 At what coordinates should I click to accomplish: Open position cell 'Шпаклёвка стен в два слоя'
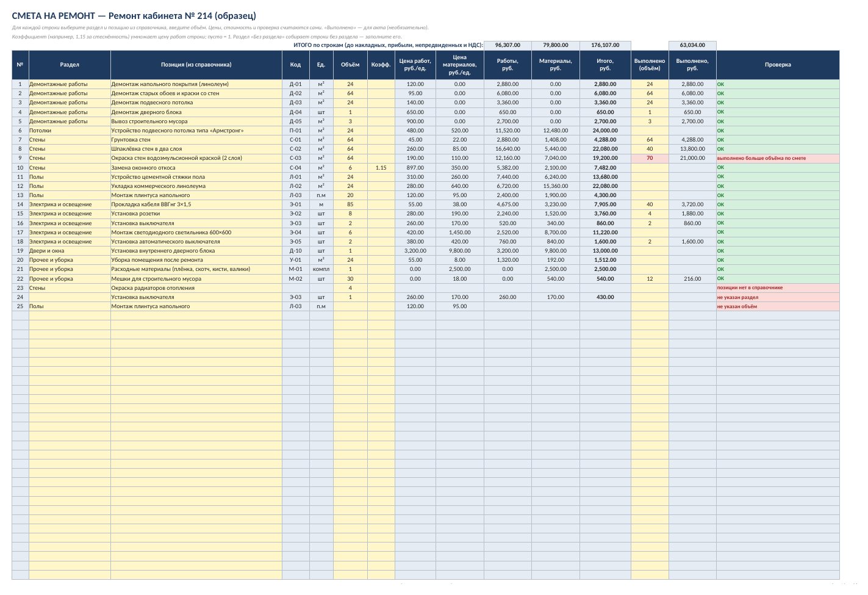196,149
